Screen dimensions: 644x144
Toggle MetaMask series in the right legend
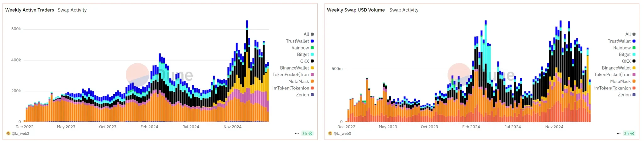coord(620,81)
